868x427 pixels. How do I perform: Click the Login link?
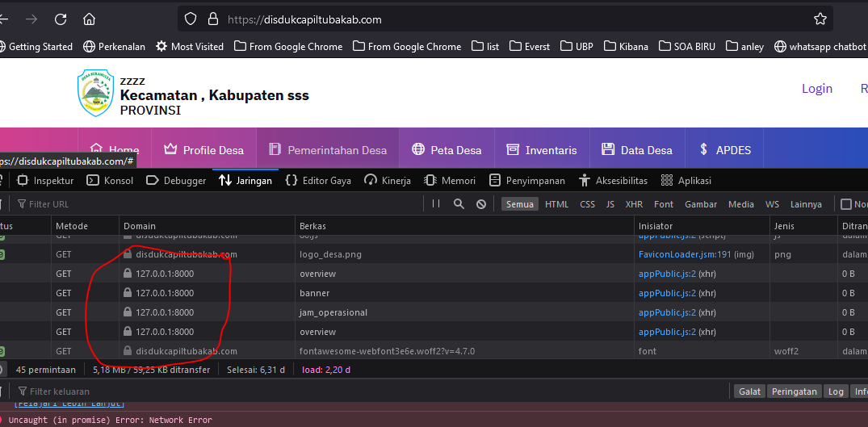point(816,89)
